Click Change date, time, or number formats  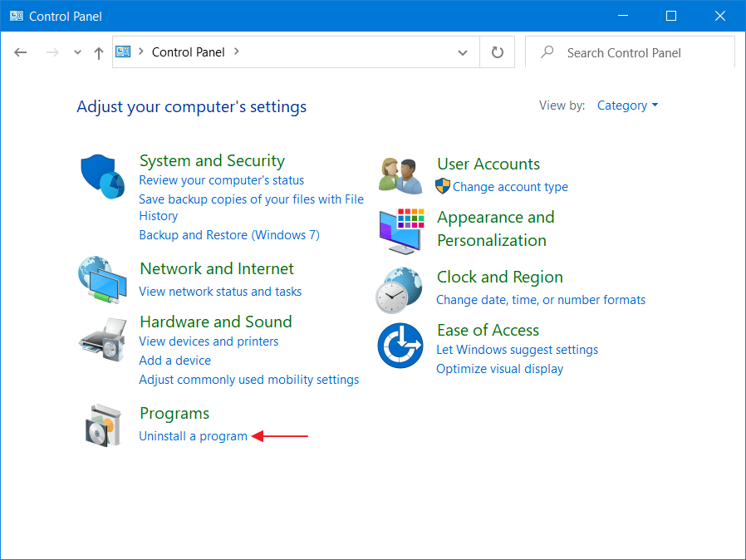(541, 300)
